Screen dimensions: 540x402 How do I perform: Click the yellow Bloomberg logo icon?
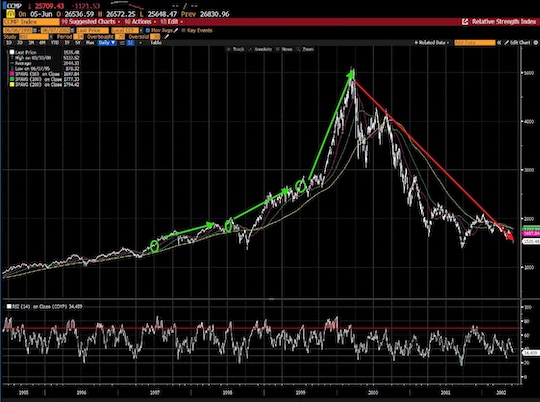tap(11, 14)
